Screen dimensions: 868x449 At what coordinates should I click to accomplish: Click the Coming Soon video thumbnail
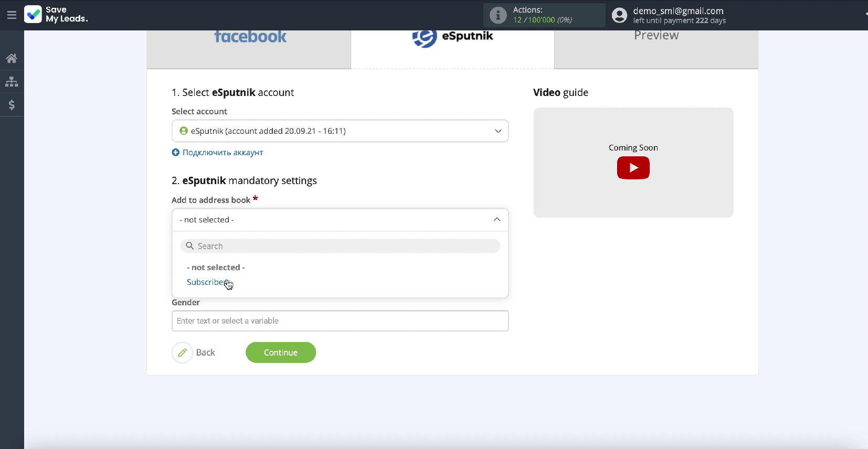click(x=633, y=163)
